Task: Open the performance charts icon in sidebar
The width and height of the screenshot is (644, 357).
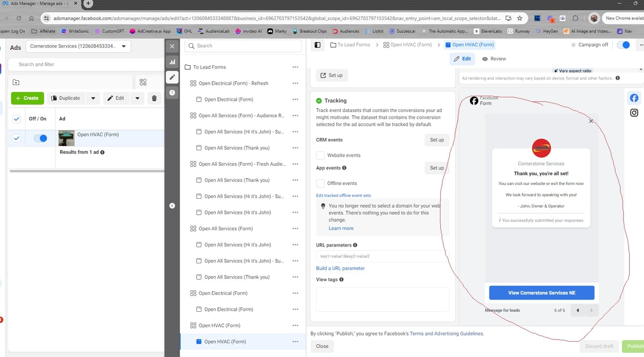Action: click(172, 62)
